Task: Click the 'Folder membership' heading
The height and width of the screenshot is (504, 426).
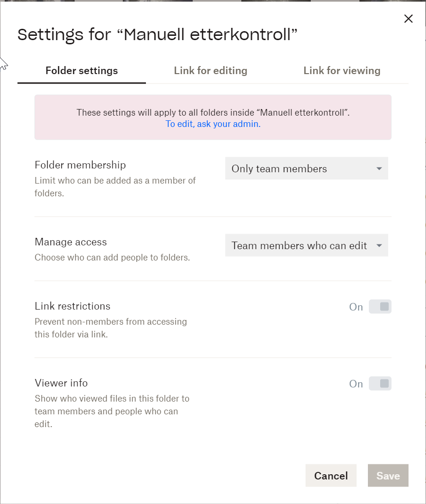Action: pos(80,165)
